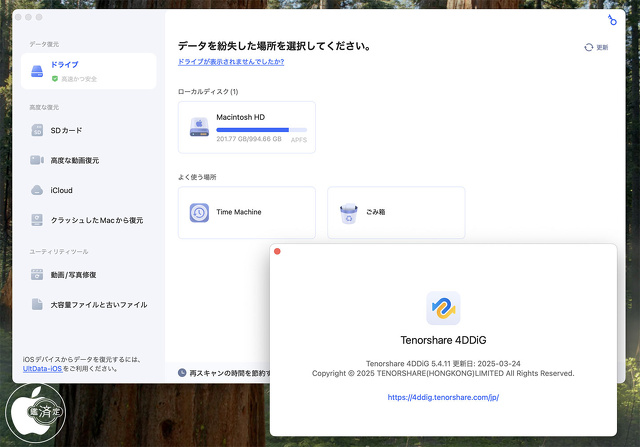Click クラッシュしたMacから復元 icon
640x447 pixels.
pos(37,220)
